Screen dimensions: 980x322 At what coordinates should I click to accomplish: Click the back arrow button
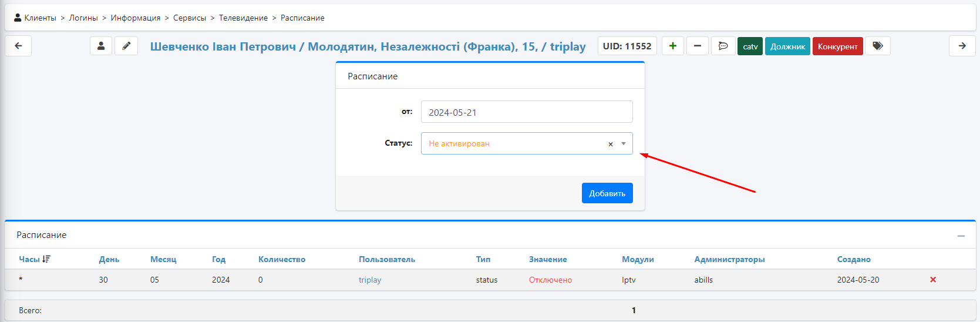pos(18,46)
